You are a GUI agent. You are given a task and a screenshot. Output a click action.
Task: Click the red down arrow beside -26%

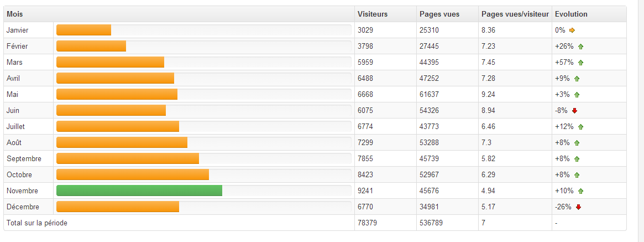[x=578, y=207]
